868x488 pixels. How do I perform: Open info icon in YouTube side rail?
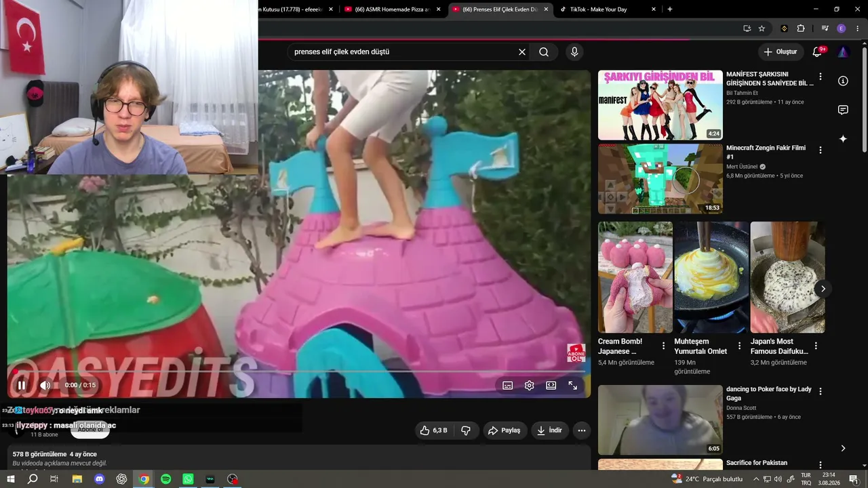pyautogui.click(x=843, y=81)
